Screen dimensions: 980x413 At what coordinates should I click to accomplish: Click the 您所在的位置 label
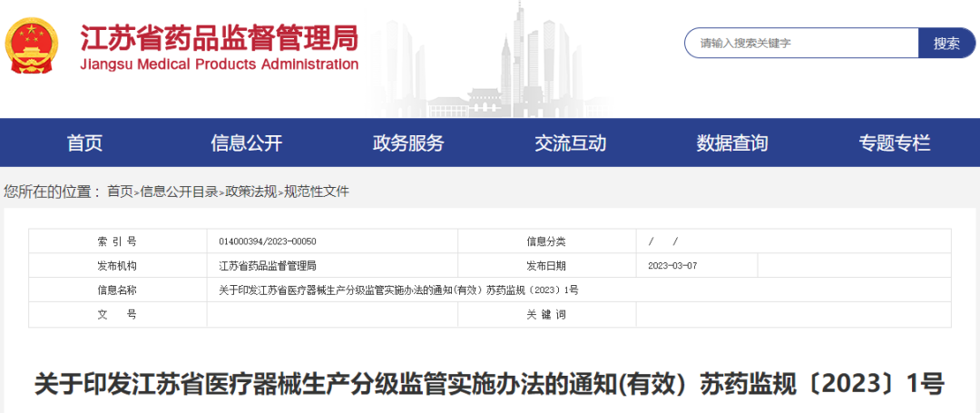[x=53, y=192]
